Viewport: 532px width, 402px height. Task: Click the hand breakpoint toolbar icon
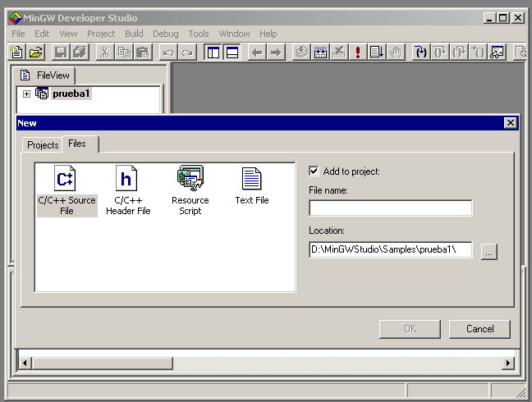396,53
